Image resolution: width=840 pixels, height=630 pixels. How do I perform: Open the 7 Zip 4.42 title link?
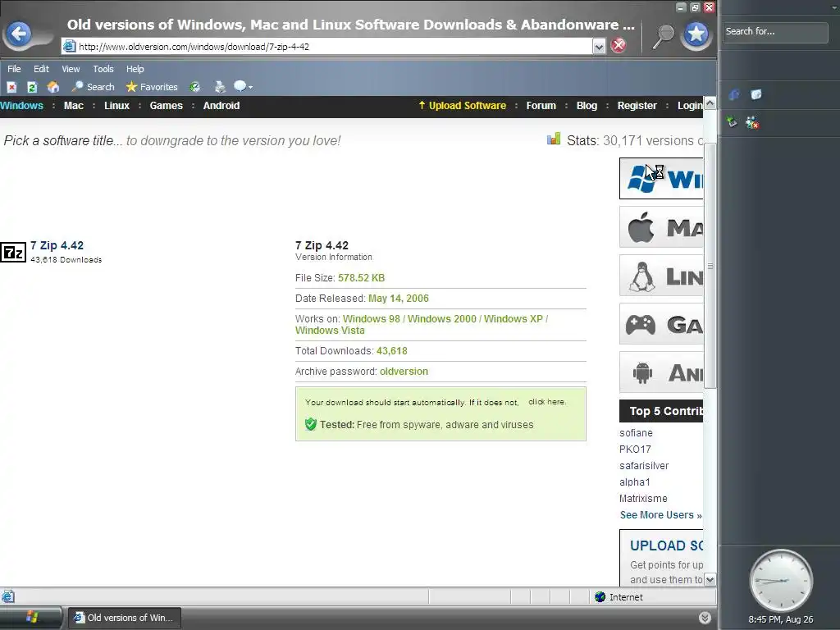tap(57, 245)
